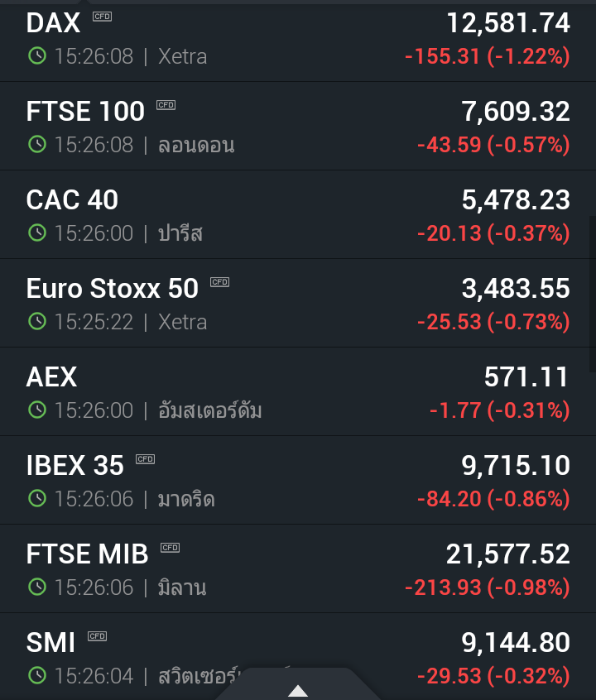
Task: Click the Euro Stoxx 50 change -25.53
Action: pyautogui.click(x=449, y=322)
